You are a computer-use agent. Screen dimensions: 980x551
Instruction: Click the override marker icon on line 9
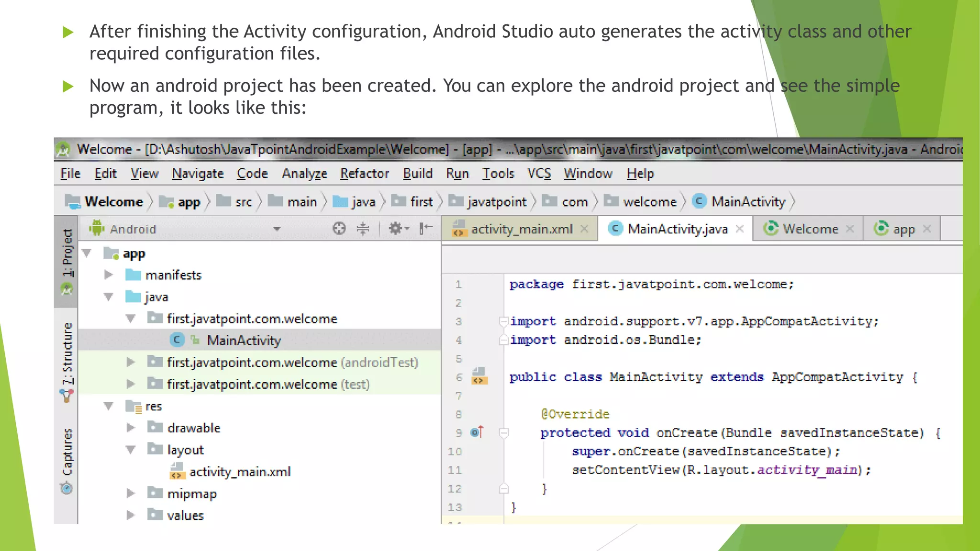[x=477, y=432]
